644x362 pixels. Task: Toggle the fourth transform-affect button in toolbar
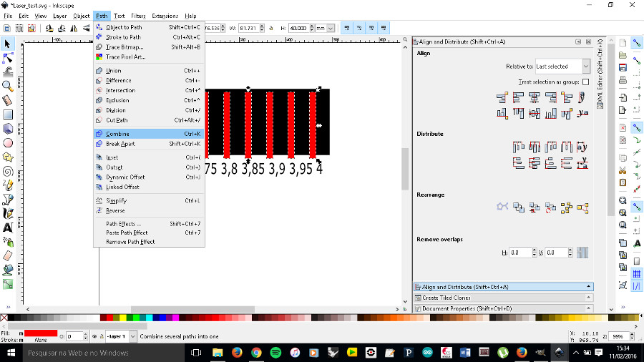[384, 29]
